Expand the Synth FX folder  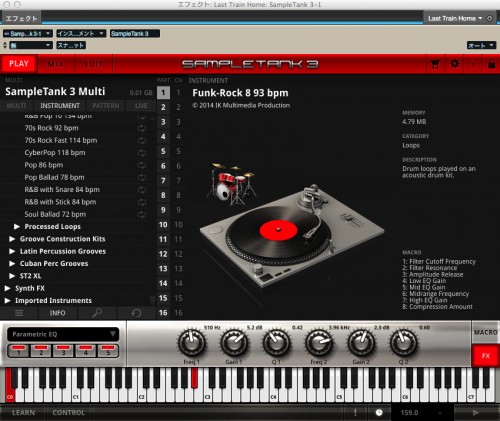(8, 288)
